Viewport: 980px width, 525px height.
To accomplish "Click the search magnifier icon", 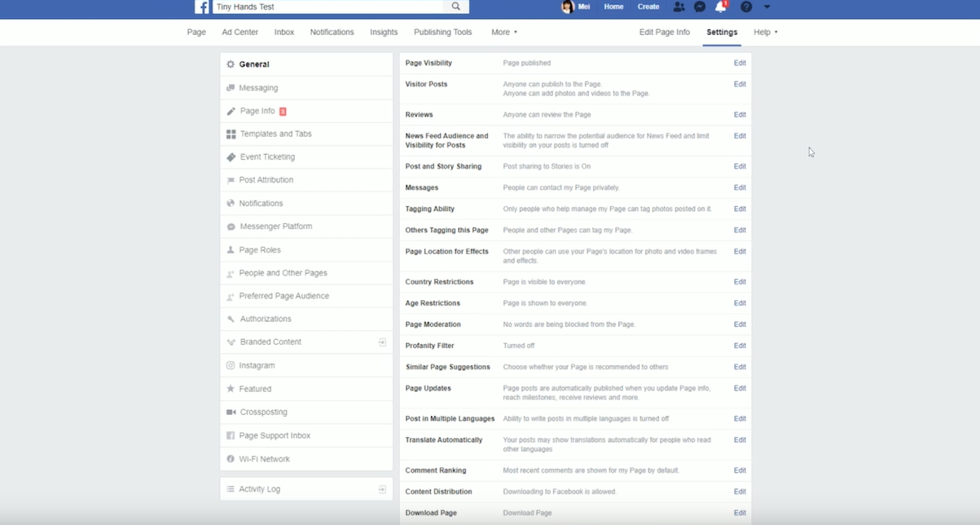I will pos(456,7).
